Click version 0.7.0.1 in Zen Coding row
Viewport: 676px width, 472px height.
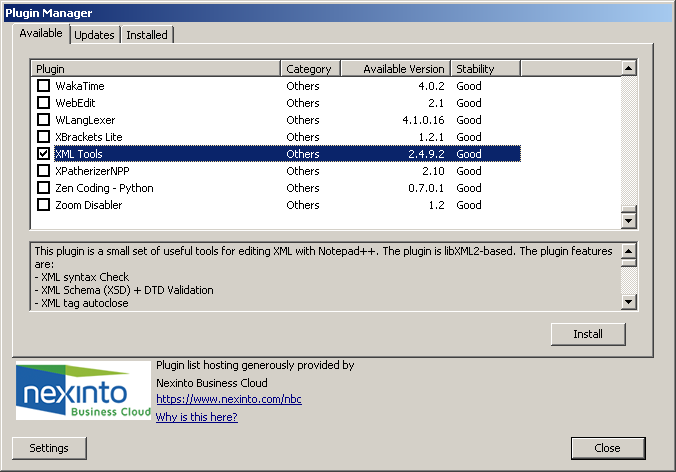(426, 188)
